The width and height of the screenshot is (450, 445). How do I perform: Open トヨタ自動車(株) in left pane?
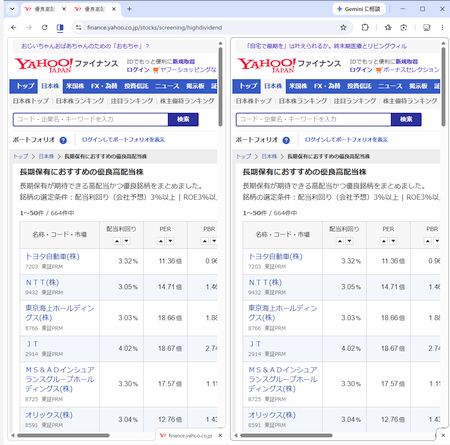click(x=52, y=256)
